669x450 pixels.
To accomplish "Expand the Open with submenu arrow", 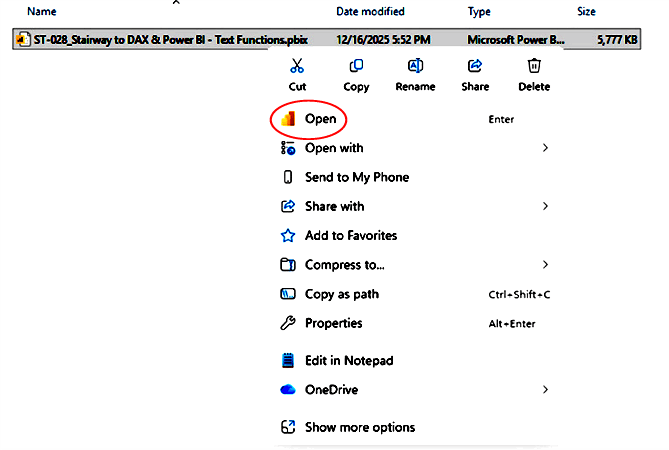I will (545, 148).
